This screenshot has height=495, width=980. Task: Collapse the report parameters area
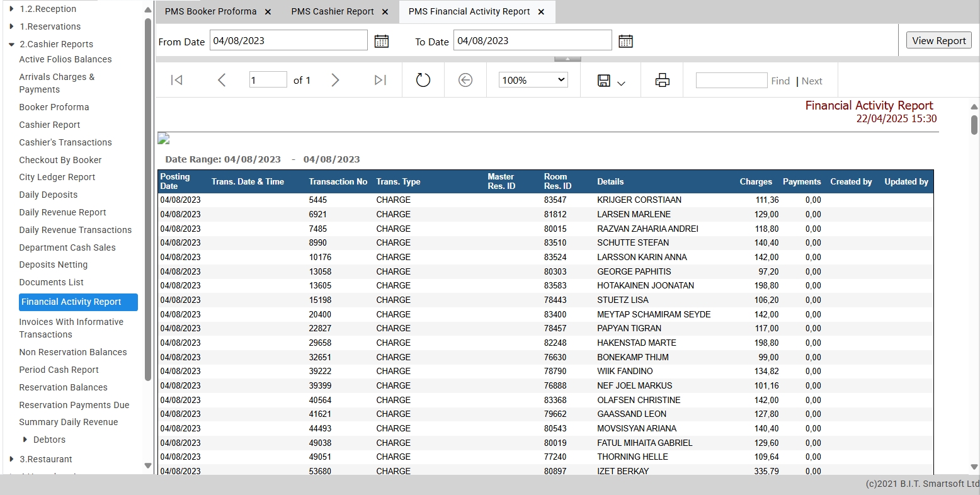pos(567,59)
